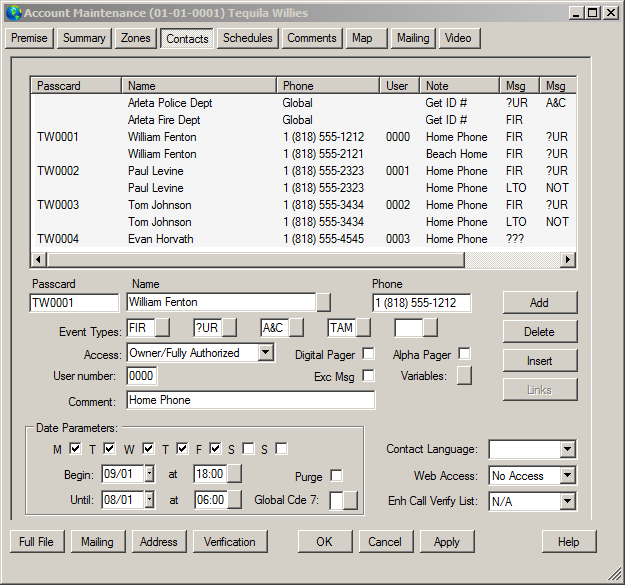Screen dimensions: 625x585
Task: Open the ?UR event type lookup button
Action: 229,328
